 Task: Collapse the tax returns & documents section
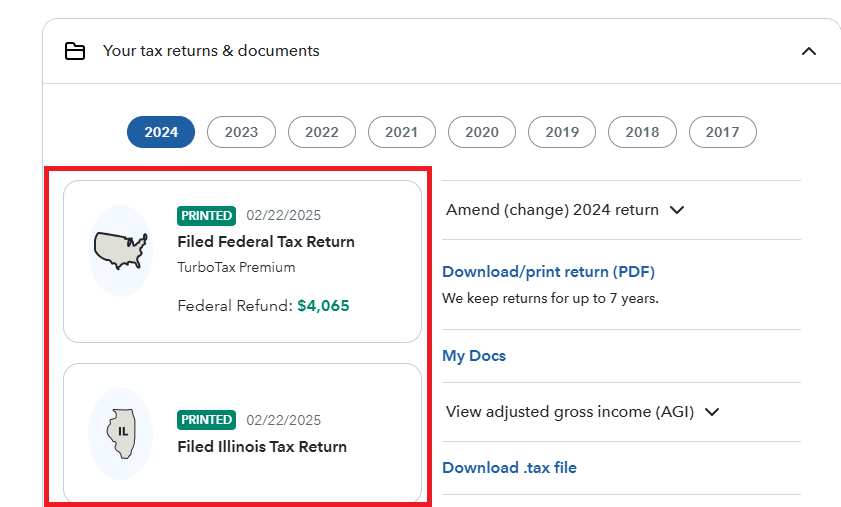pos(809,51)
